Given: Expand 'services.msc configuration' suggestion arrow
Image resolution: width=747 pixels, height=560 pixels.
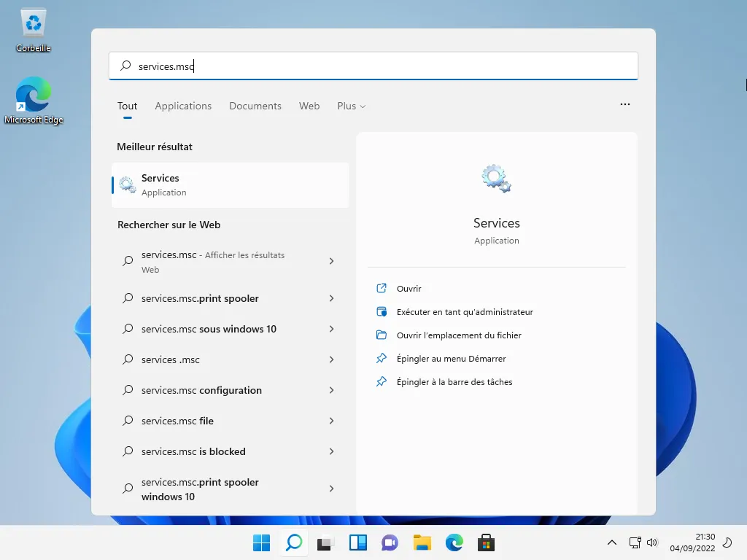Looking at the screenshot, I should (x=331, y=390).
